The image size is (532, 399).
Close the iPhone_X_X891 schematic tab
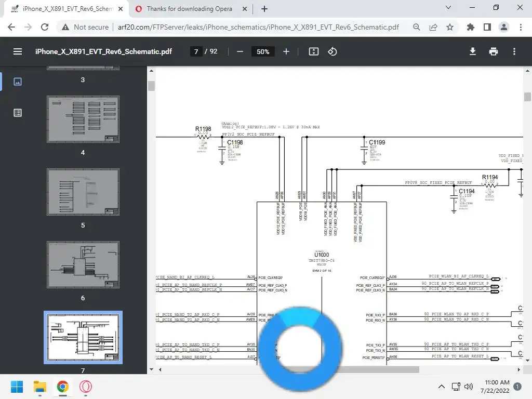pos(121,9)
